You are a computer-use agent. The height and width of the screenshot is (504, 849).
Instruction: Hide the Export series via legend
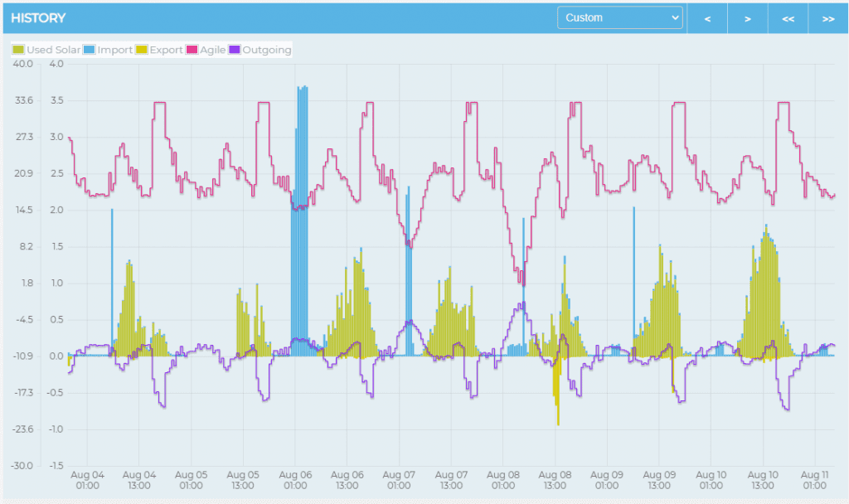click(160, 50)
